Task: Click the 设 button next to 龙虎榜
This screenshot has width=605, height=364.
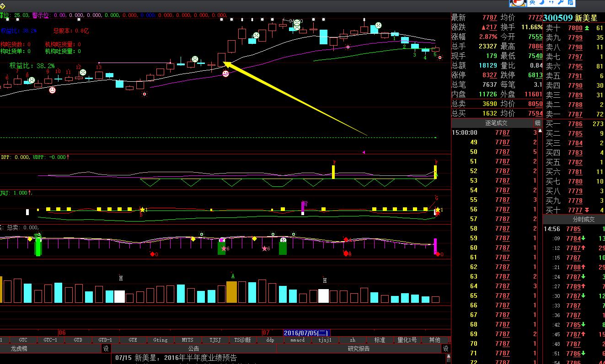Action: (106, 348)
